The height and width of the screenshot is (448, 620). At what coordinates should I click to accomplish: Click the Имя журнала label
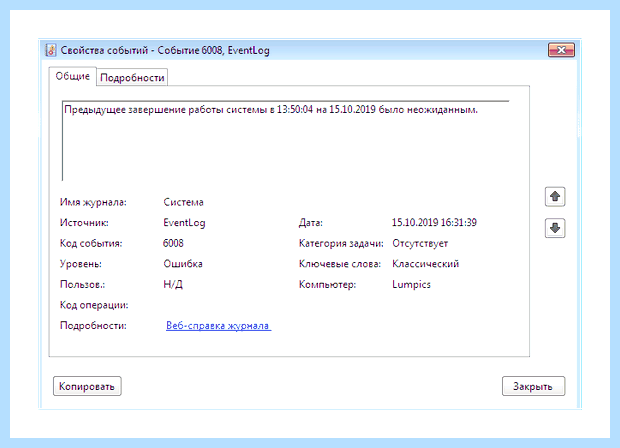pyautogui.click(x=93, y=202)
